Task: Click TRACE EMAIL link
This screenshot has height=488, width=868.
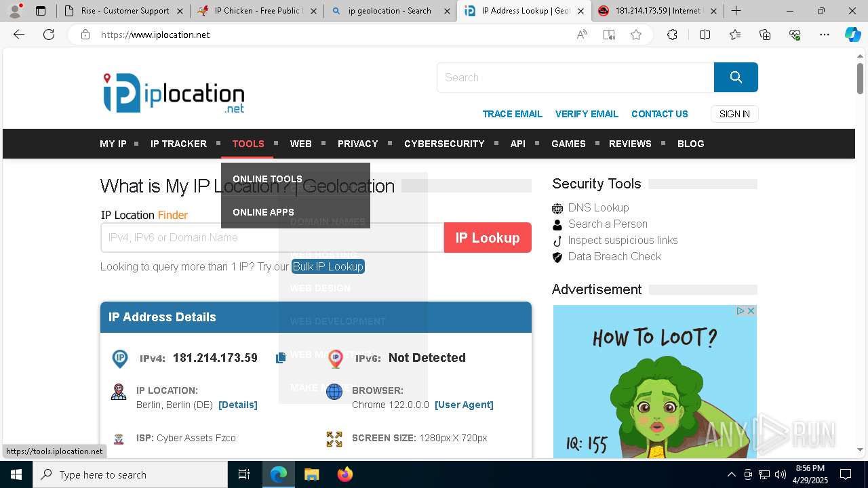Action: (x=513, y=114)
